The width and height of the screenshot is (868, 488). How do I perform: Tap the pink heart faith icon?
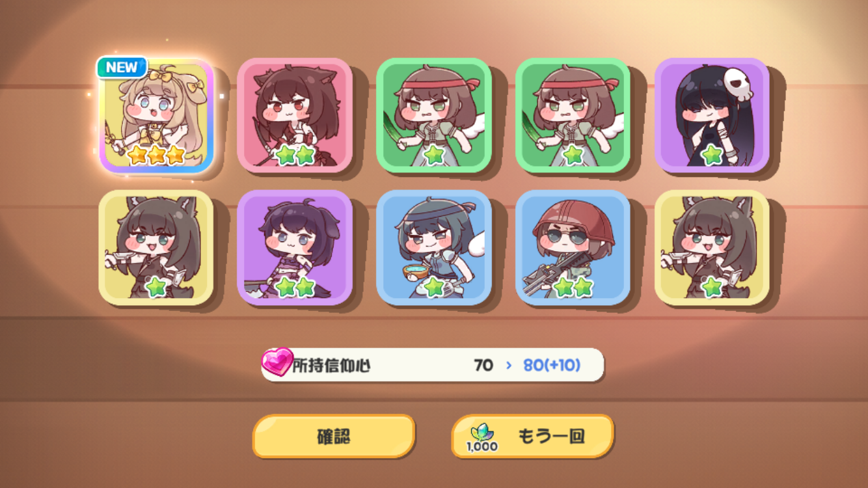[277, 362]
